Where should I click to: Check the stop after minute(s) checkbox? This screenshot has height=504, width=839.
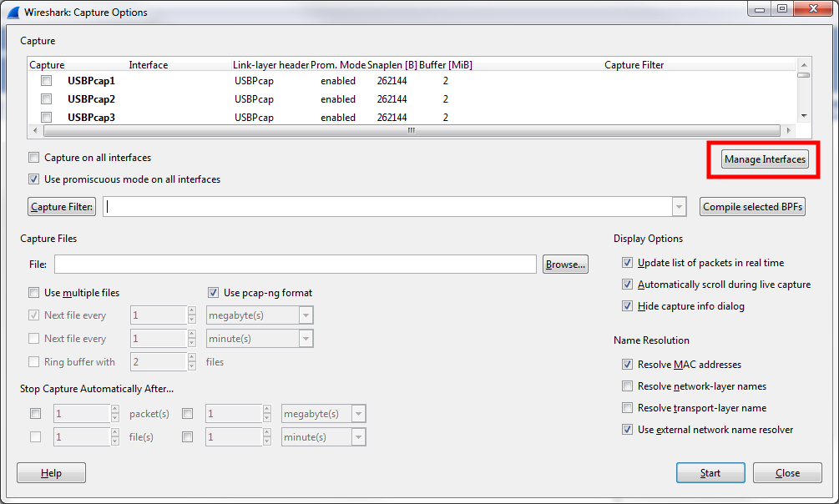187,437
